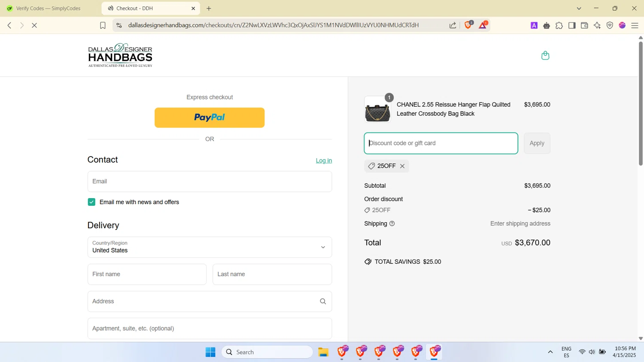Image resolution: width=644 pixels, height=362 pixels.
Task: Click the Chanel bag product thumbnail
Action: [x=377, y=109]
